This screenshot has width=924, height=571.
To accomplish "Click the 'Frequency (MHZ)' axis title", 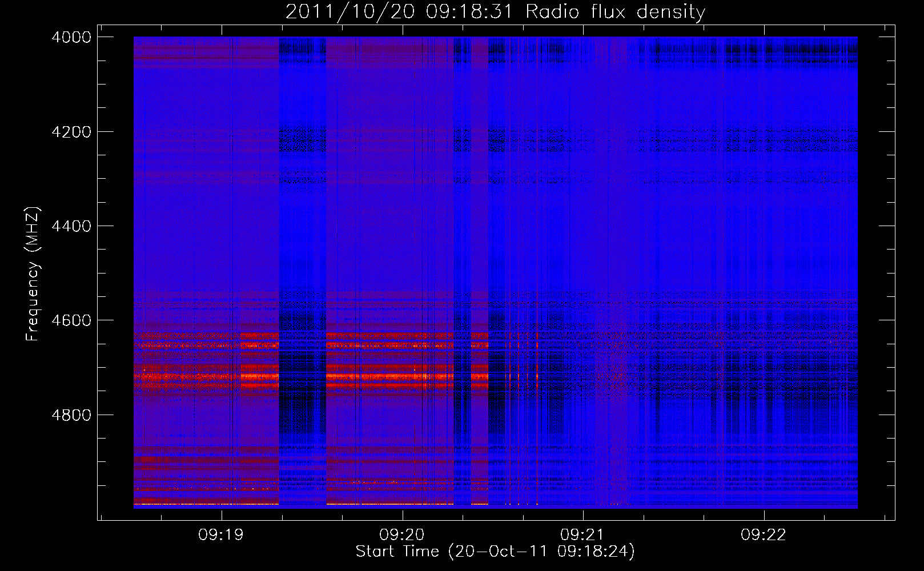I will (33, 274).
